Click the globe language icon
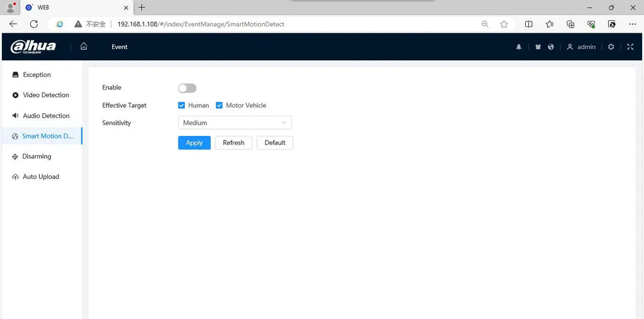Image resolution: width=644 pixels, height=319 pixels. (551, 47)
